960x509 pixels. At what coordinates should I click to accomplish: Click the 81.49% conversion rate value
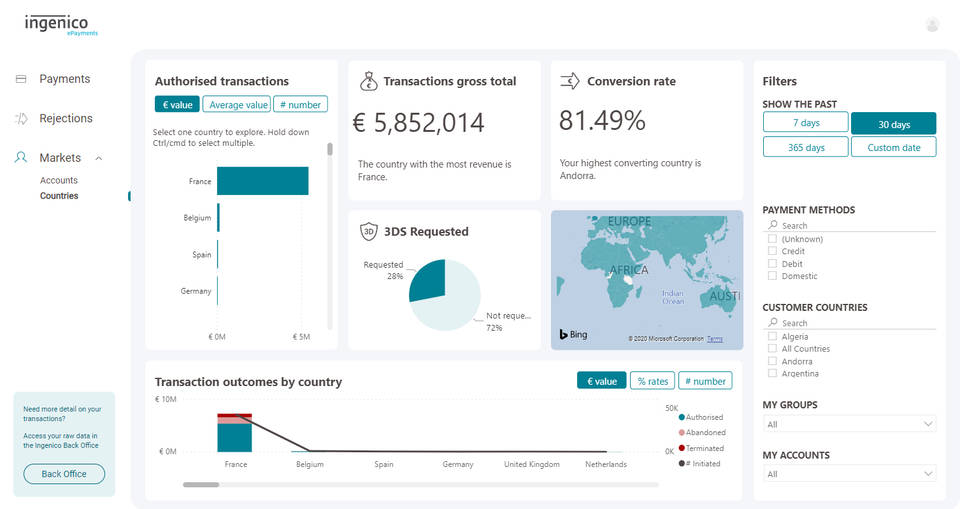(x=602, y=120)
